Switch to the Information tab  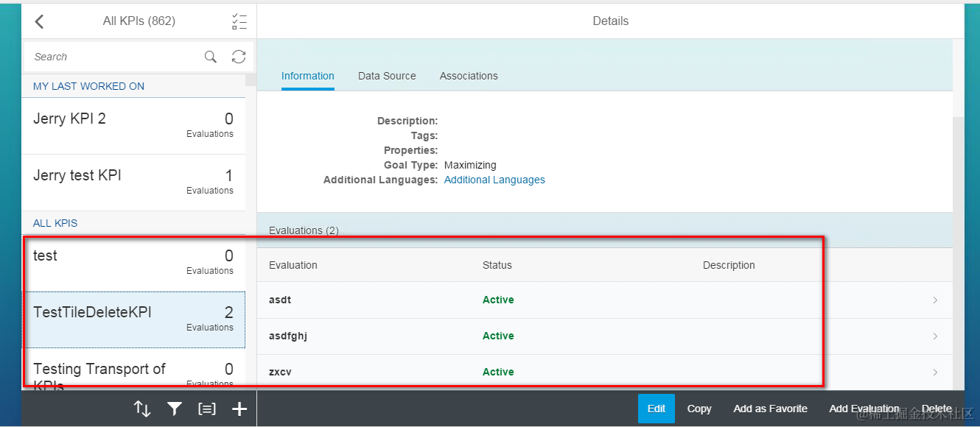[308, 76]
